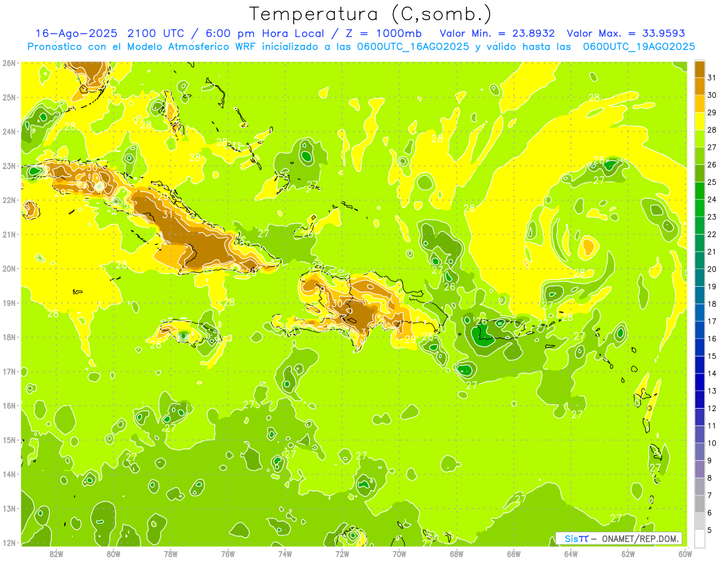
Task: Click the title 'Temperatura (C,somb.)'
Action: (x=371, y=14)
